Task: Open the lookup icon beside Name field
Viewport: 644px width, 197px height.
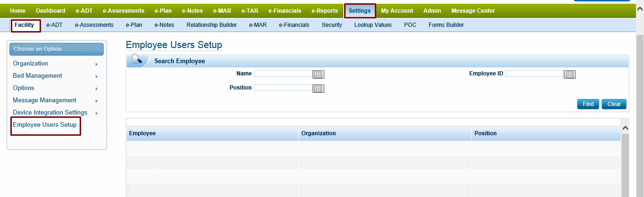Action: point(318,74)
